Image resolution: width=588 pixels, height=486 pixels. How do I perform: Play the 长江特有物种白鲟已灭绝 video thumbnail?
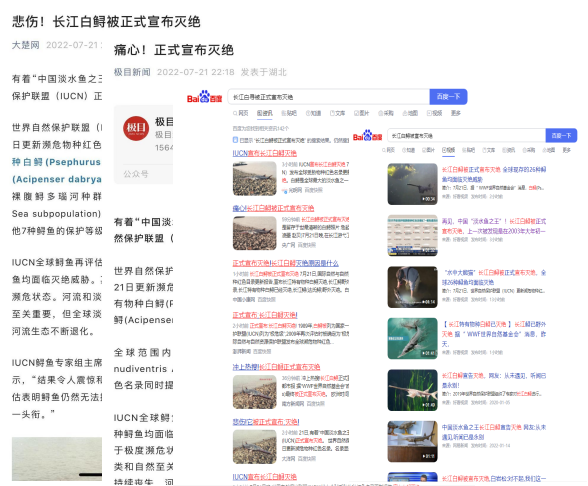coord(412,339)
